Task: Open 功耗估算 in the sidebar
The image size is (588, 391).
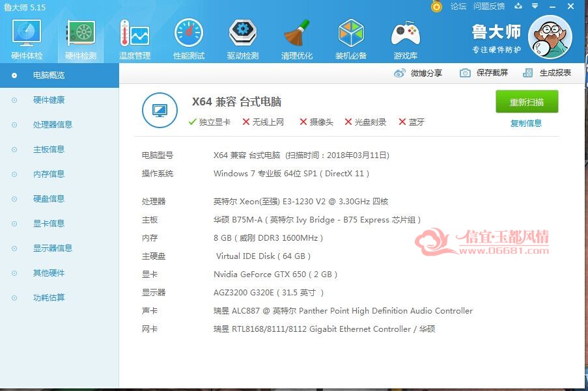Action: click(x=49, y=298)
